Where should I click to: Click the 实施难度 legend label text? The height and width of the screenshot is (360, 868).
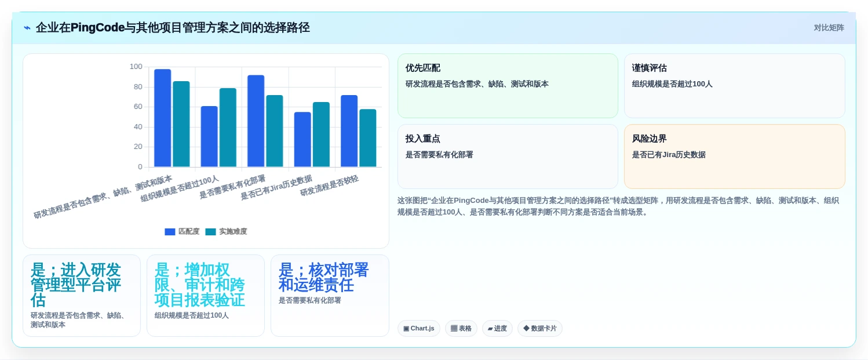pos(233,232)
